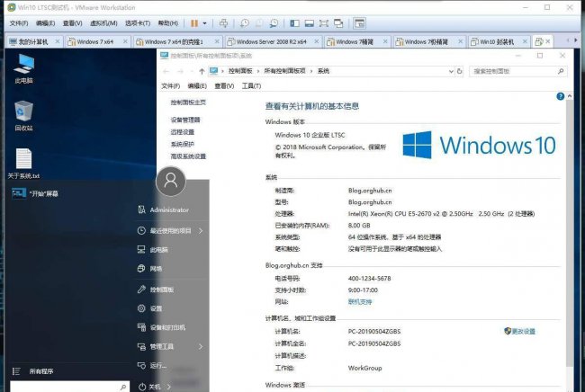
Task: Open the VMware 查看(V) menu
Action: (x=72, y=23)
